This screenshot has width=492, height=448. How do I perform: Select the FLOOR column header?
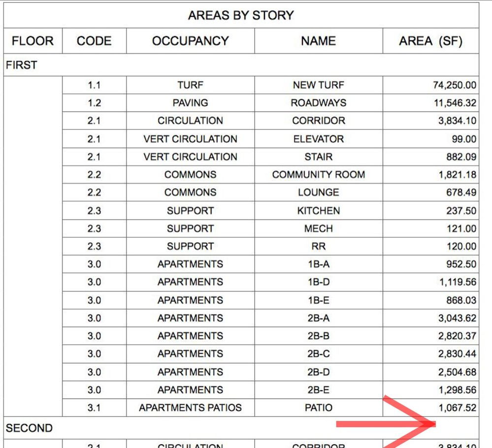(33, 41)
